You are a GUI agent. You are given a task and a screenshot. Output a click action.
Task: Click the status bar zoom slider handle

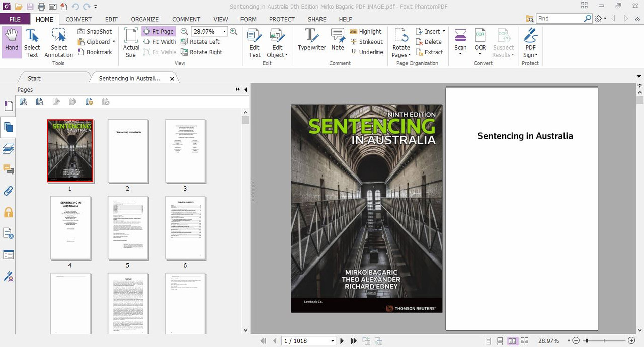pyautogui.click(x=587, y=341)
